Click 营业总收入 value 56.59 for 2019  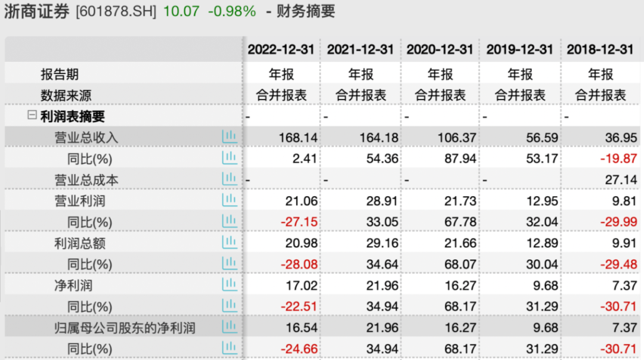542,138
